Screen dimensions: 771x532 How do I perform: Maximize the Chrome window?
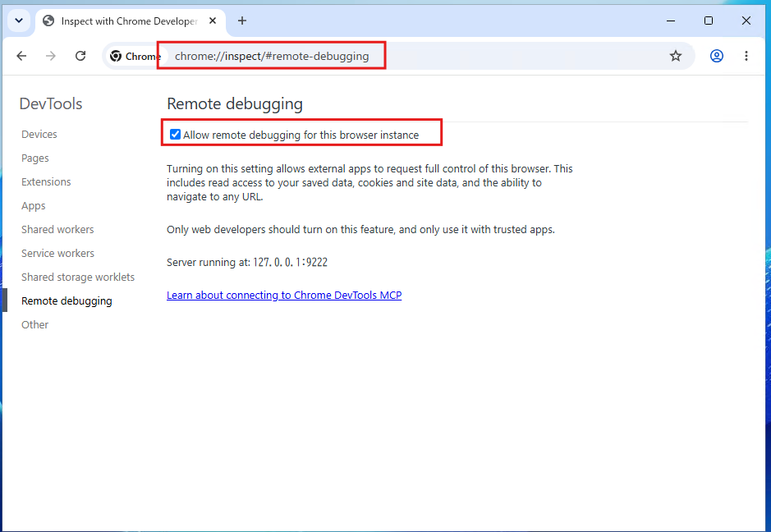coord(709,21)
